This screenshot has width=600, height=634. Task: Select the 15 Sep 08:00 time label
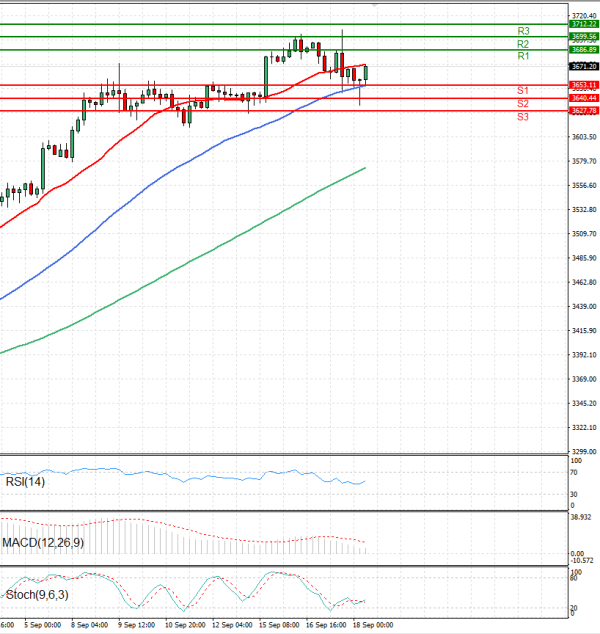click(279, 625)
